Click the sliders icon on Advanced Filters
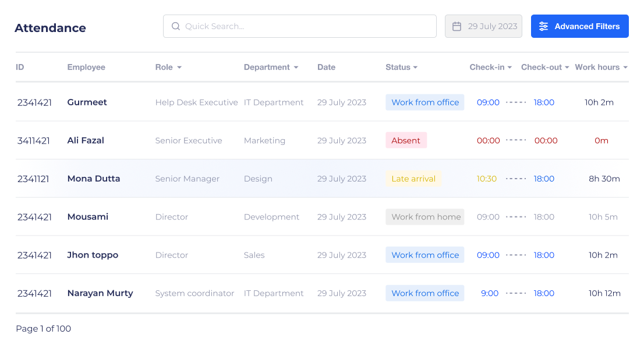 click(543, 26)
